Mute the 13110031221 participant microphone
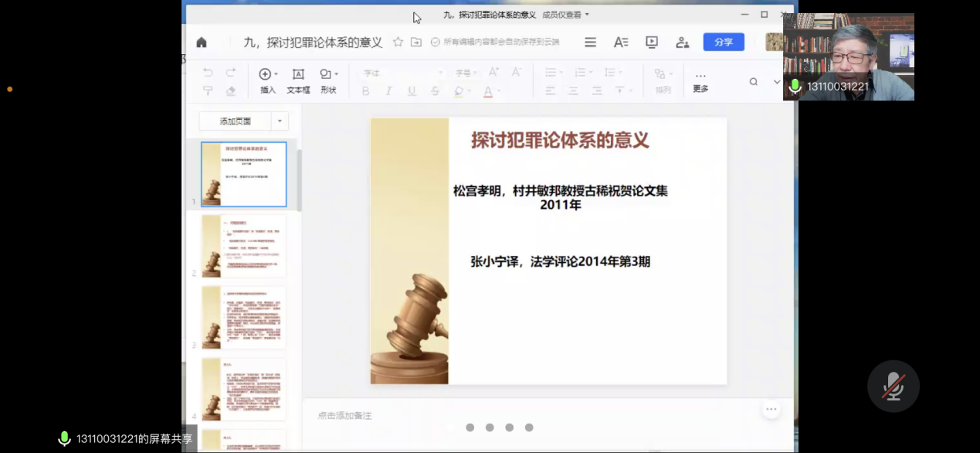The width and height of the screenshot is (980, 453). [x=794, y=87]
